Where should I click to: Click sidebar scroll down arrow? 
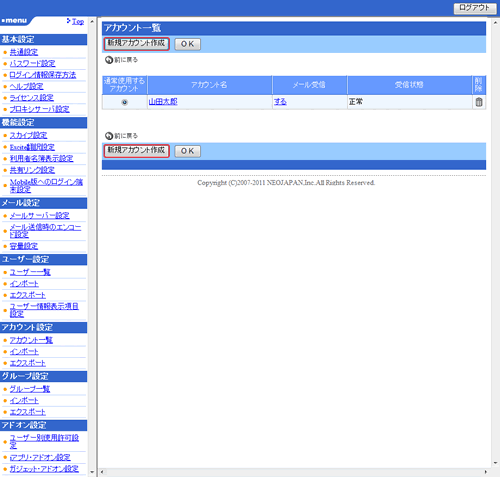tap(92, 472)
